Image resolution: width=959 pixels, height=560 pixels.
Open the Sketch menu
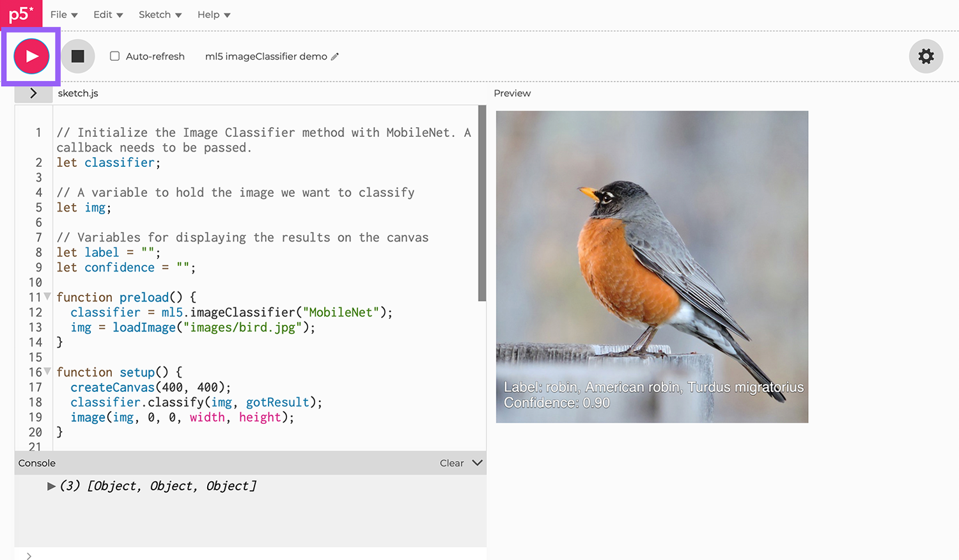point(155,14)
